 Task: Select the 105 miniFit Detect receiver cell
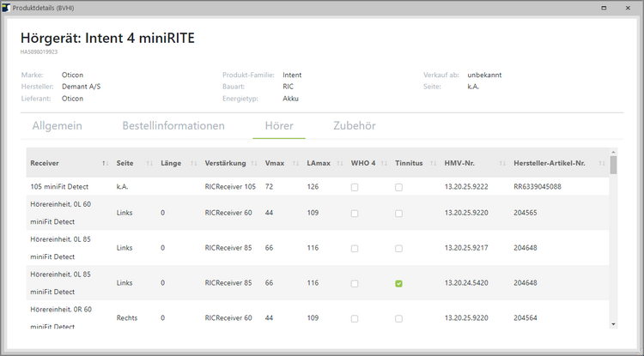click(x=59, y=187)
